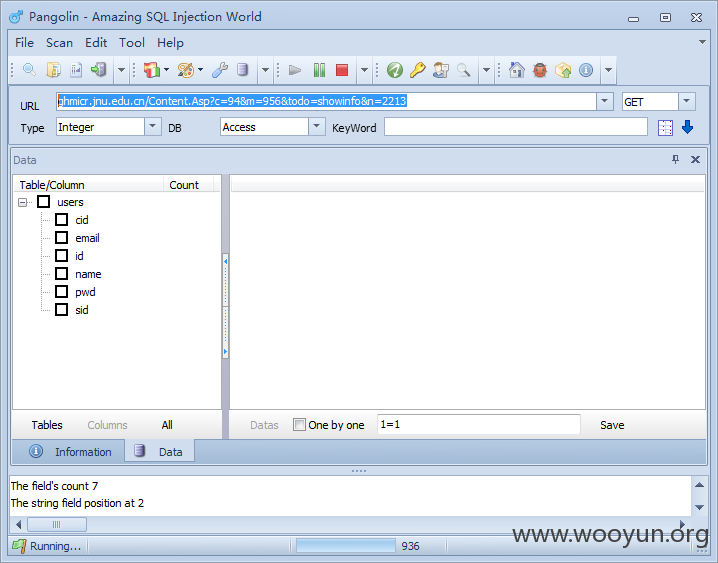
Task: Click the 1=1 condition input field
Action: point(479,424)
